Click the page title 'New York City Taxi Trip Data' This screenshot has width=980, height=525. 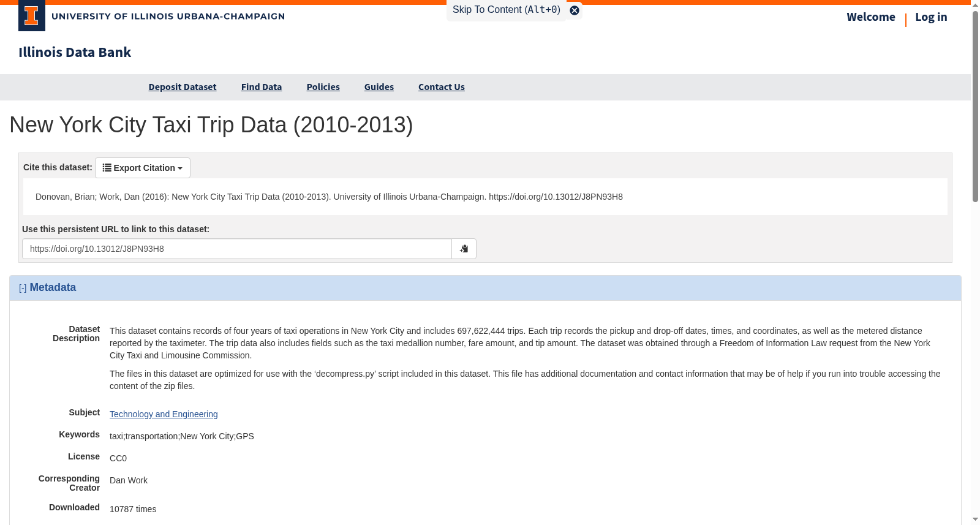[211, 125]
